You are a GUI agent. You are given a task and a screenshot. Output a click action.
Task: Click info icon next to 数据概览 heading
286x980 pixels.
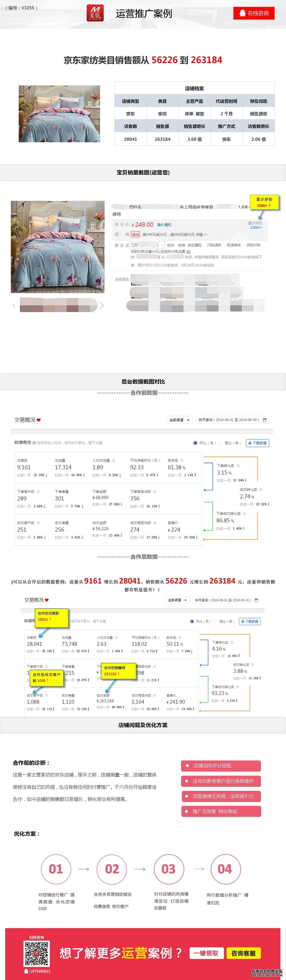pyautogui.click(x=34, y=443)
